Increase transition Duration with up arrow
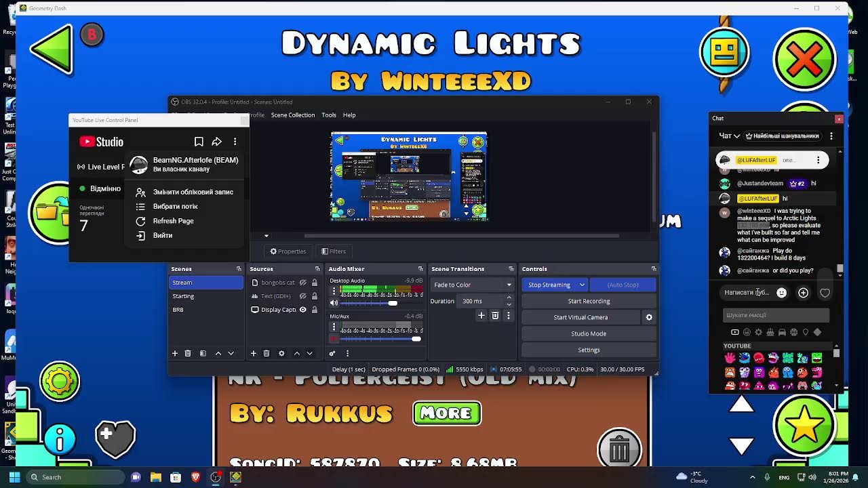868x488 pixels. (x=509, y=298)
